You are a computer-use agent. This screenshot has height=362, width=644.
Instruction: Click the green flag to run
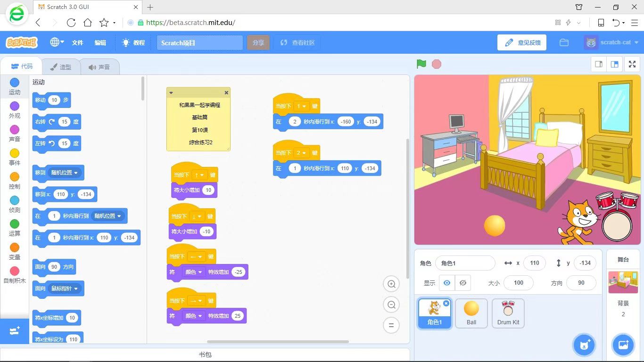tap(421, 64)
